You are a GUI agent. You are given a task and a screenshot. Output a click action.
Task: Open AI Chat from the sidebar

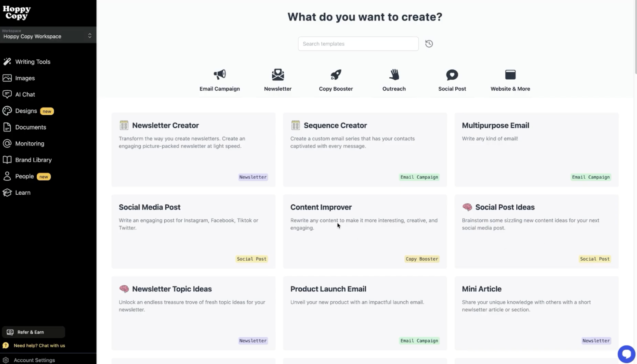pos(25,94)
